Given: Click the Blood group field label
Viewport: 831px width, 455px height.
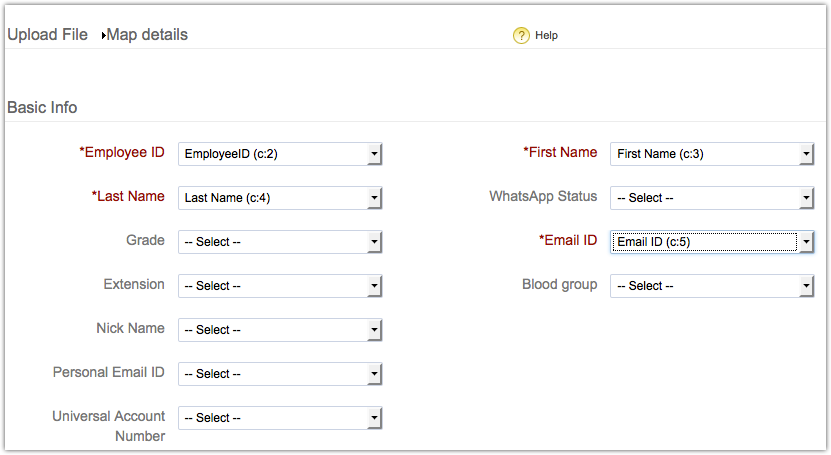Looking at the screenshot, I should pos(559,285).
